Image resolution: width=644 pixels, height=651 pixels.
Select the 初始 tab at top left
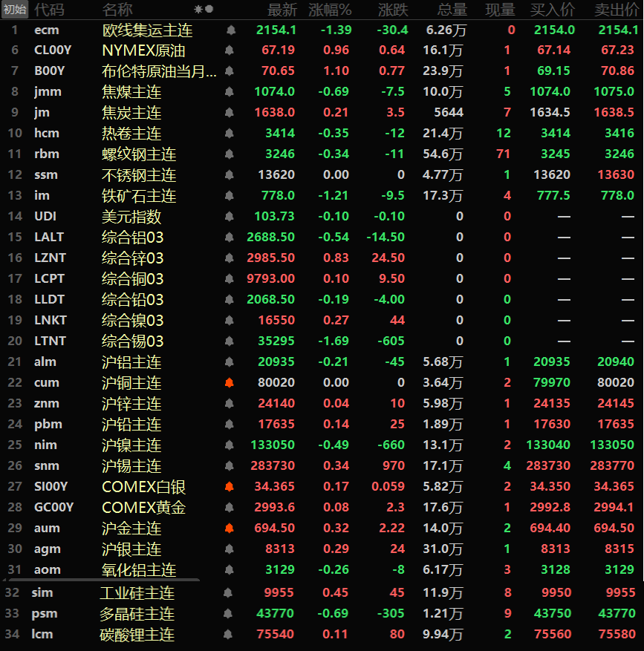(15, 10)
